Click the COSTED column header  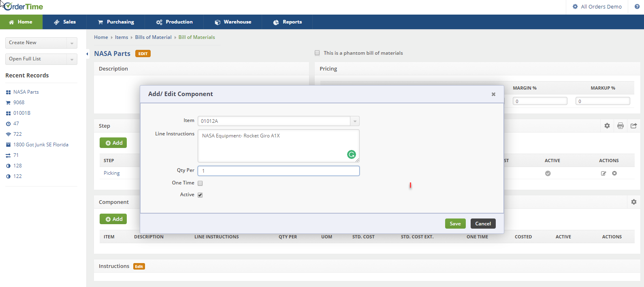click(x=523, y=237)
